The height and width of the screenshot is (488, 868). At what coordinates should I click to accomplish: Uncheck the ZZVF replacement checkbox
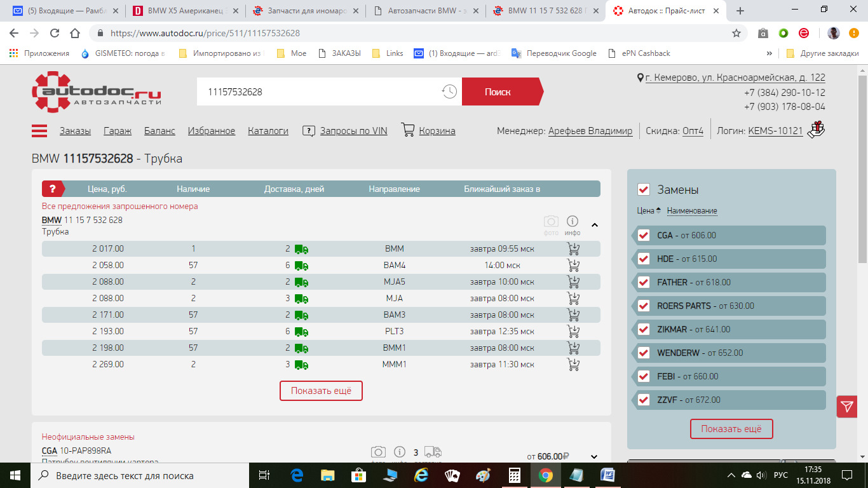[x=644, y=400]
